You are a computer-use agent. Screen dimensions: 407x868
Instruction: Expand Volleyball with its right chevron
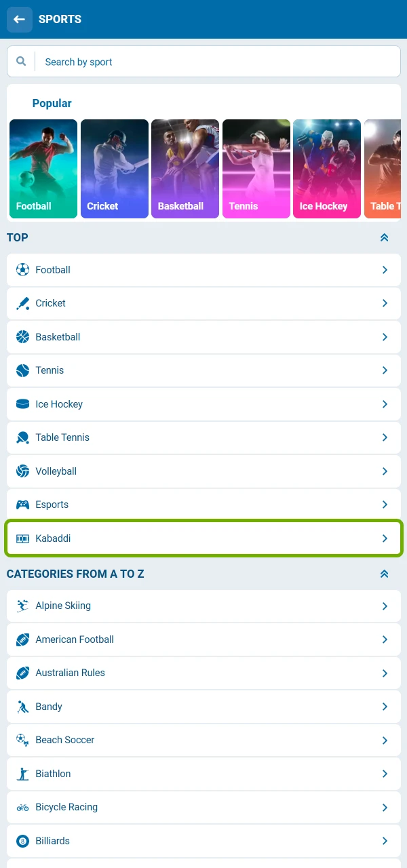[x=385, y=471]
